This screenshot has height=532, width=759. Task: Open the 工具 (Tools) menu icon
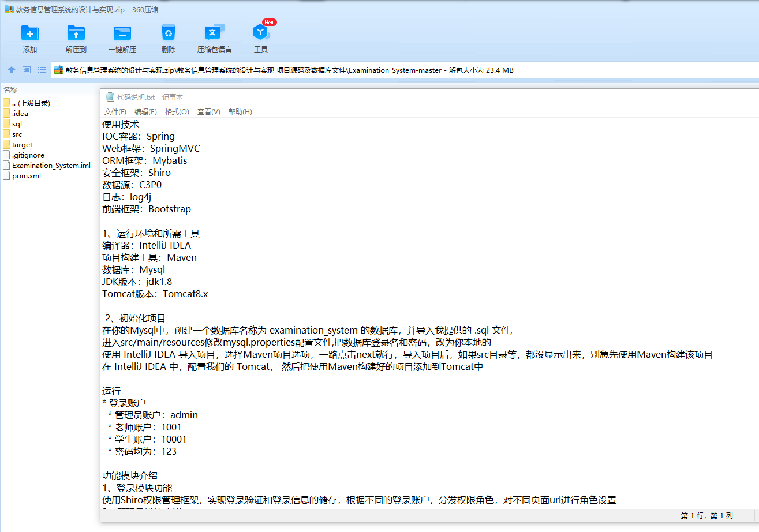[x=261, y=32]
